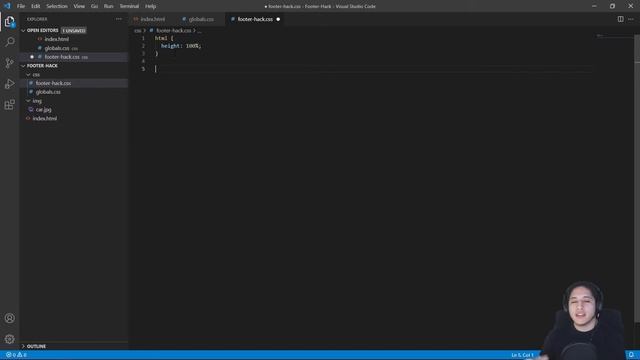Click the Ln 5, Col 1 status item
This screenshot has height=360, width=640.
click(522, 355)
